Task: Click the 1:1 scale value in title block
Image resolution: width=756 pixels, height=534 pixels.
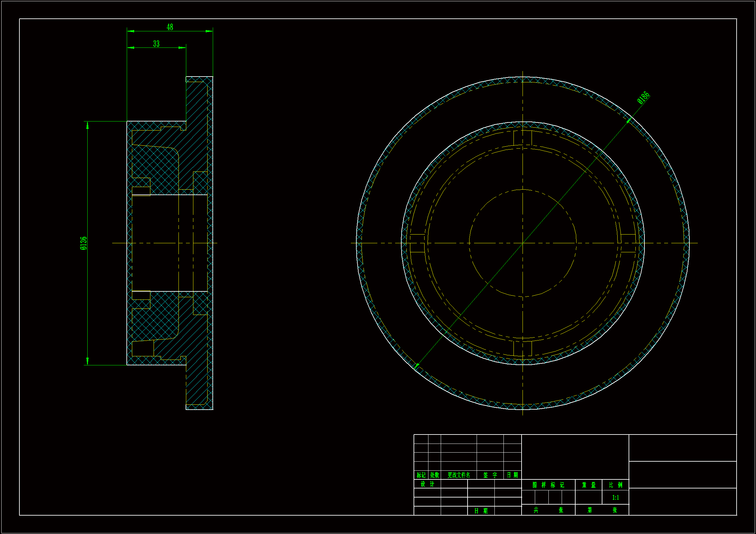Action: pos(615,497)
